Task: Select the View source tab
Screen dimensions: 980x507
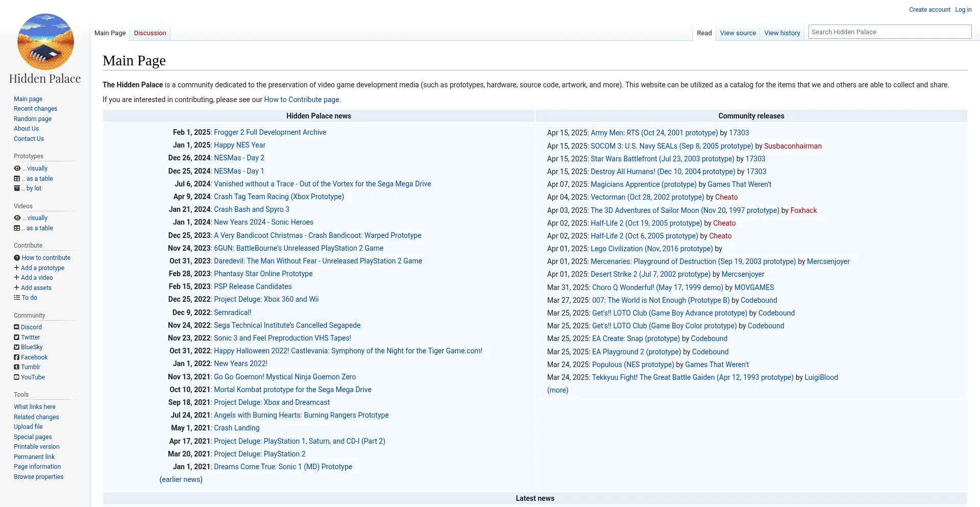Action: pos(738,33)
